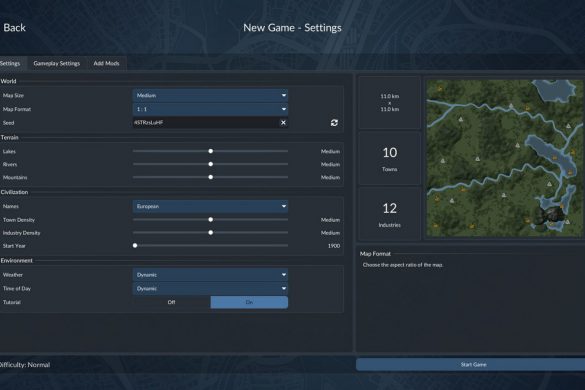The image size is (585, 390).
Task: Switch to the Gameplay Settings tab
Action: 57,63
